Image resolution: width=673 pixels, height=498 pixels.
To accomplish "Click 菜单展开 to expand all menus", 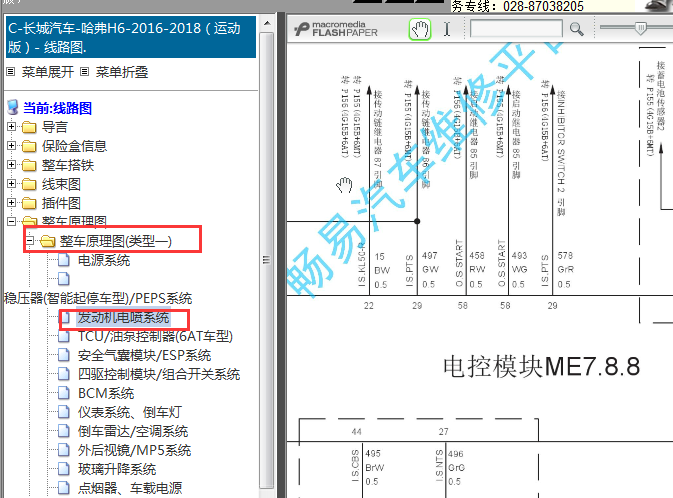I will (x=48, y=72).
